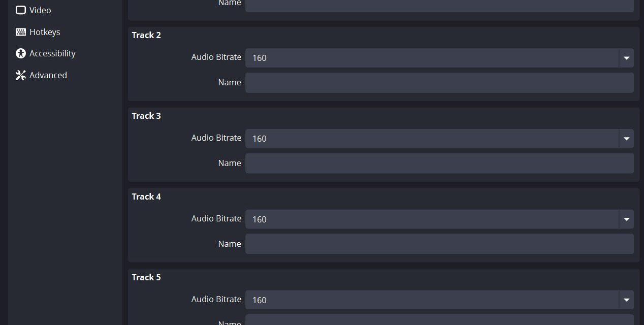Image resolution: width=644 pixels, height=325 pixels.
Task: Click the Video monitor icon
Action: (x=21, y=10)
